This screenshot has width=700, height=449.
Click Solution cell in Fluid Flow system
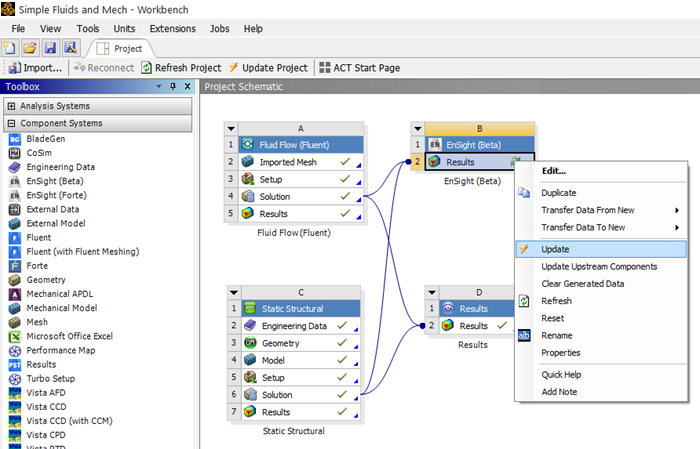(x=301, y=196)
